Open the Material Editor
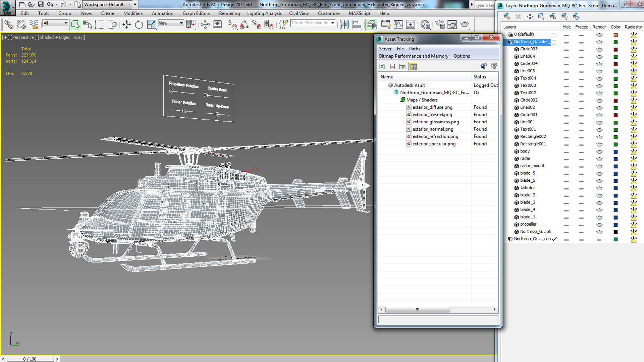Screen dimensions: 644x362 [425, 24]
